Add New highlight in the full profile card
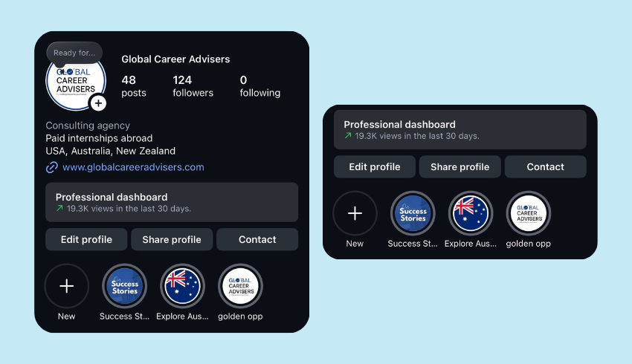 point(67,286)
